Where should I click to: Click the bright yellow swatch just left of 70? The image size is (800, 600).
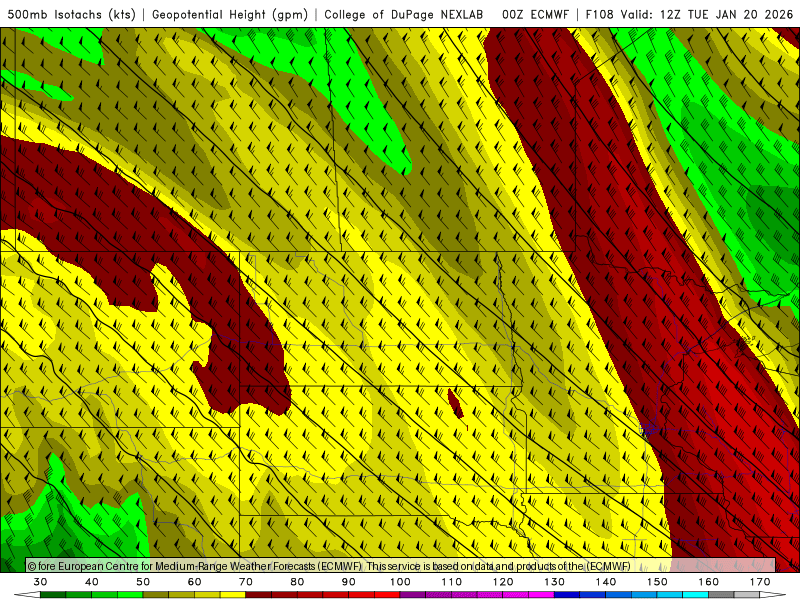pyautogui.click(x=233, y=594)
